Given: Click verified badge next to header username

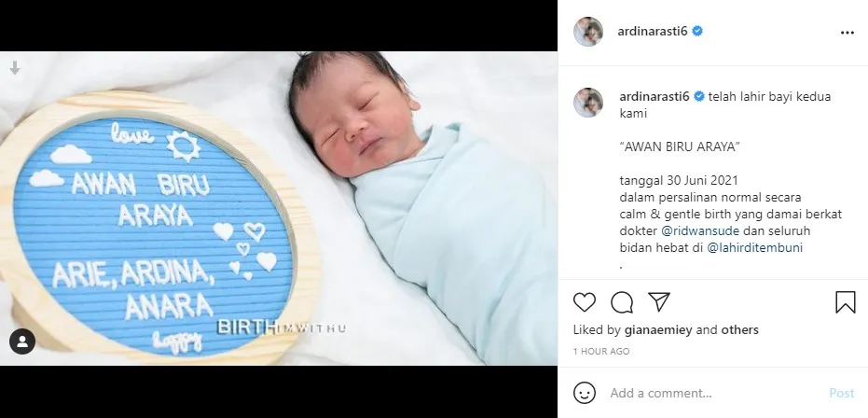Looking at the screenshot, I should point(697,32).
